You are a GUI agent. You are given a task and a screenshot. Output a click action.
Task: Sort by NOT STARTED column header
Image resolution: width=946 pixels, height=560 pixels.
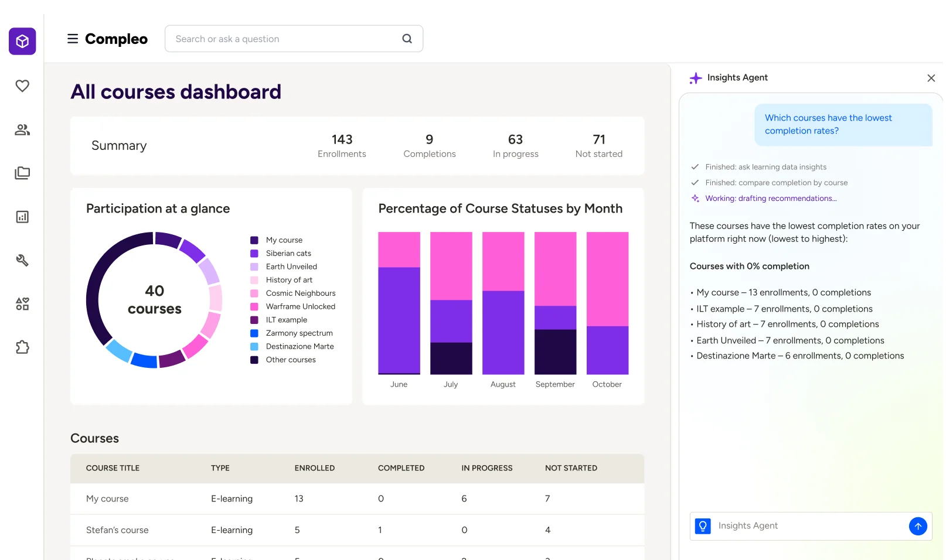click(571, 468)
